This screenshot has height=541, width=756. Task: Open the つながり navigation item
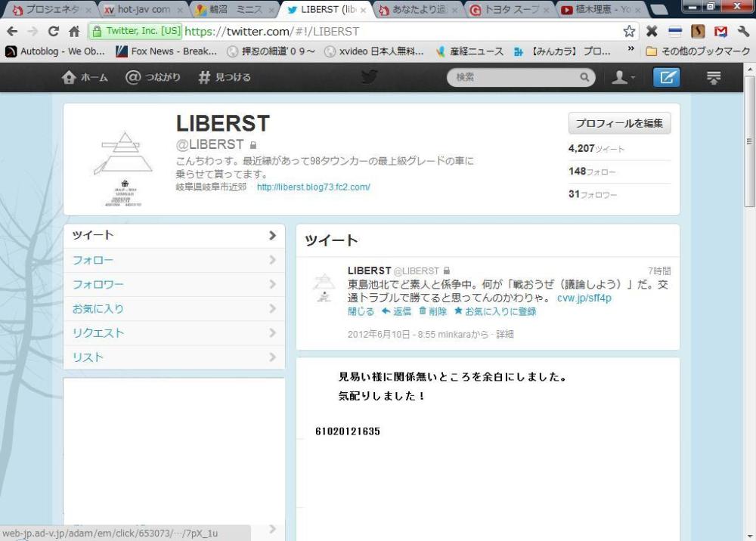(153, 77)
